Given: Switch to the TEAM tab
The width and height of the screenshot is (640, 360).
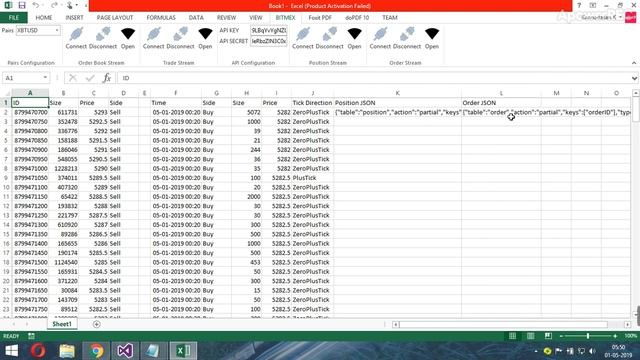Looking at the screenshot, I should pyautogui.click(x=390, y=18).
